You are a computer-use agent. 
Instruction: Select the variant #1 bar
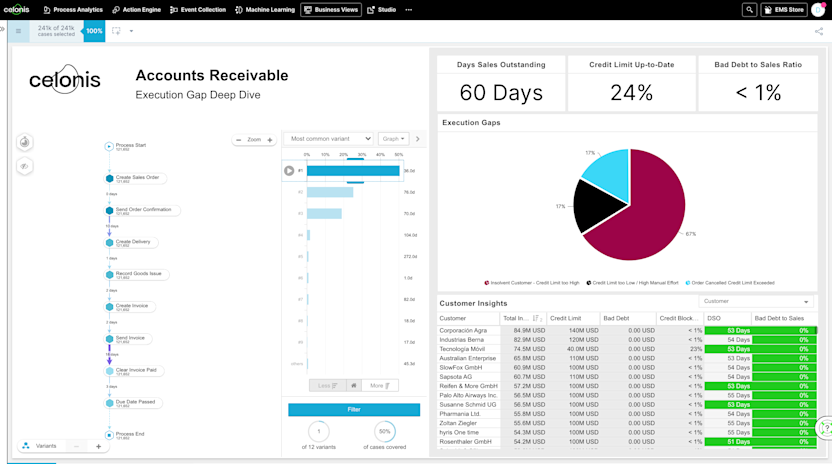(x=353, y=170)
